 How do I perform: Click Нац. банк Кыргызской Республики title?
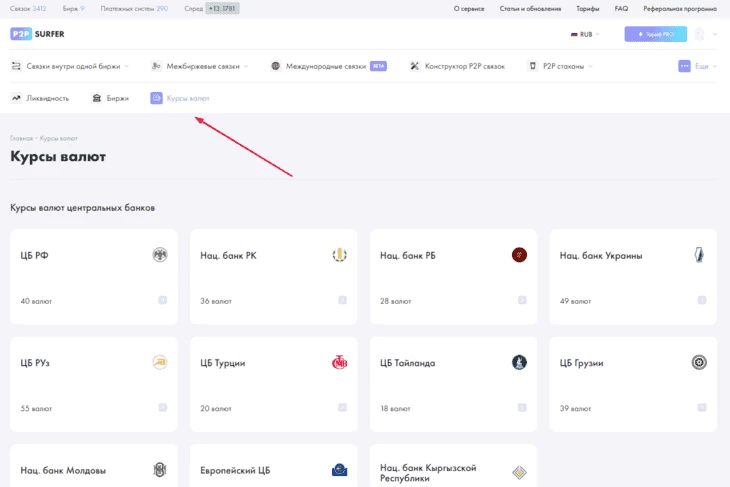[428, 473]
